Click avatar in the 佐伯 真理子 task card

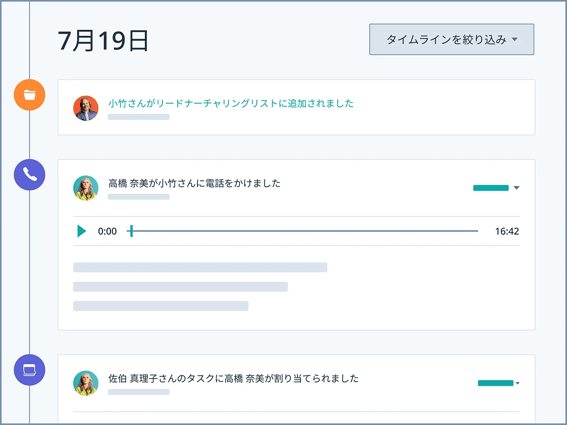coord(86,383)
